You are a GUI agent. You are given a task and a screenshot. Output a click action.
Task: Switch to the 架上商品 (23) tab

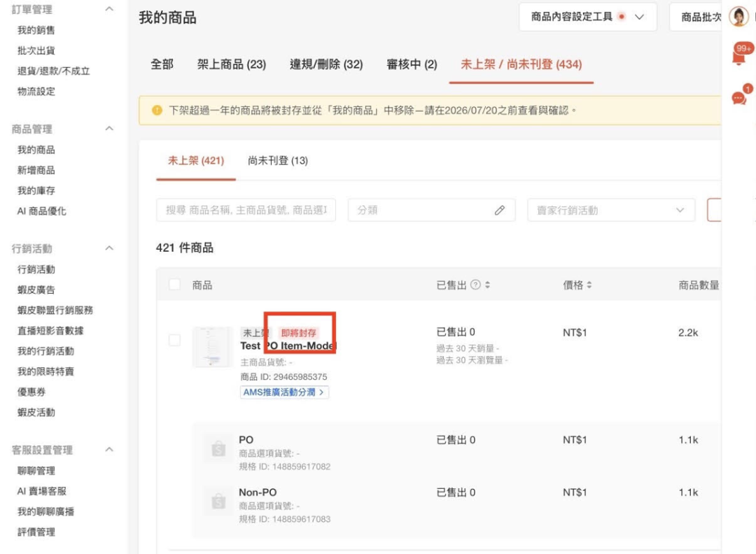[232, 64]
